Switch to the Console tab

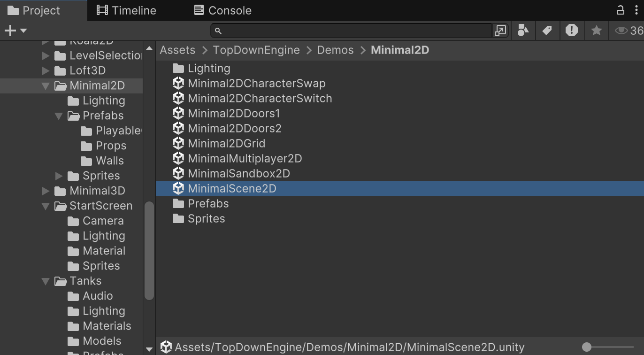point(222,10)
